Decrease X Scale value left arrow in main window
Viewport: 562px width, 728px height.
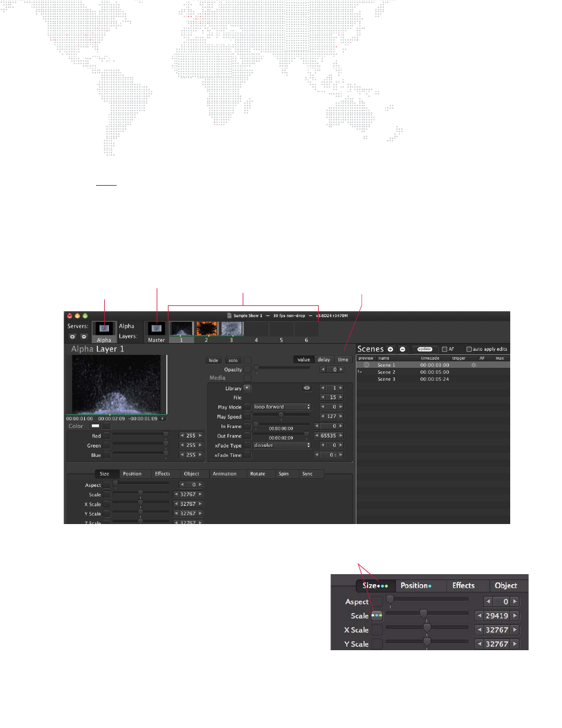[176, 504]
